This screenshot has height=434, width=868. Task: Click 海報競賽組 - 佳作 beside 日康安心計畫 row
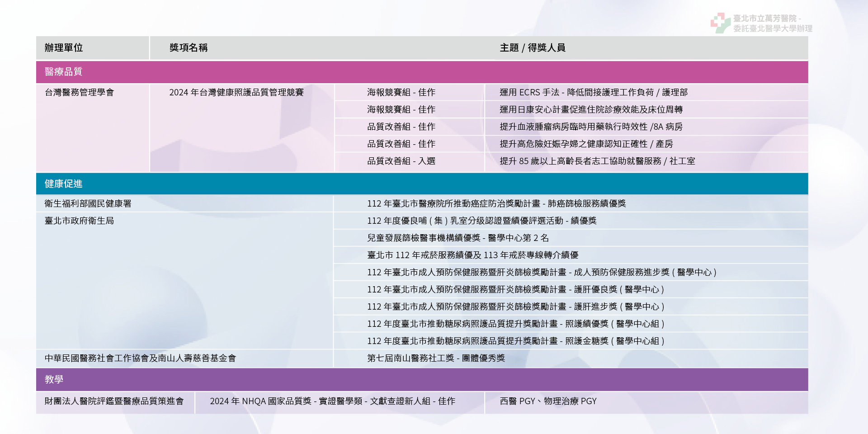401,109
